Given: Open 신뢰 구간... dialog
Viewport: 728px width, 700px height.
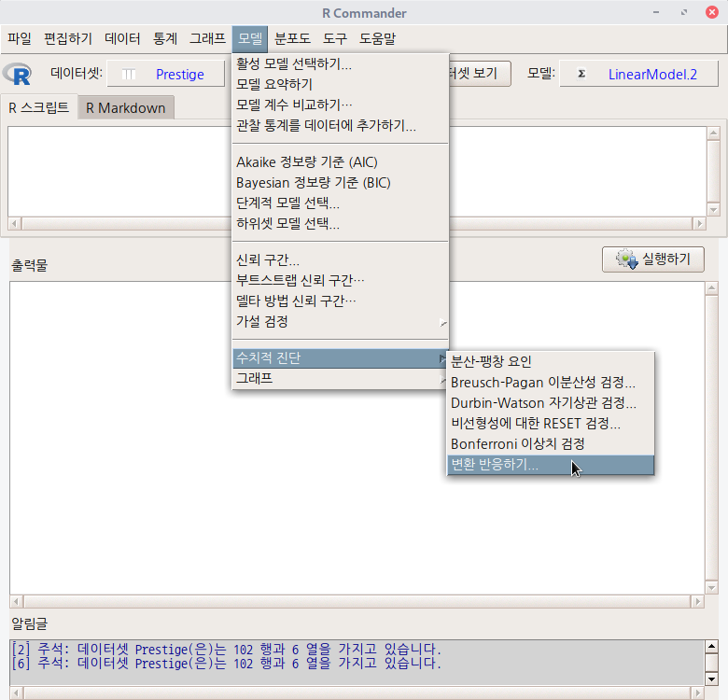Looking at the screenshot, I should [341, 259].
